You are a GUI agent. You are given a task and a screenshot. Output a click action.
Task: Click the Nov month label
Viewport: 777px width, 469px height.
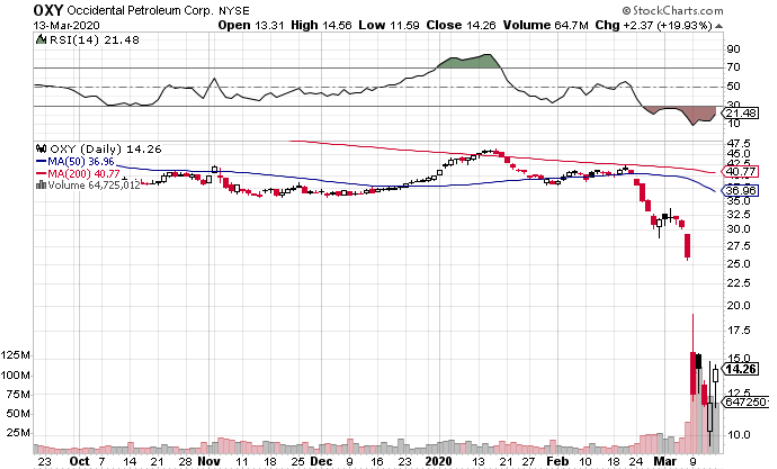coord(209,462)
